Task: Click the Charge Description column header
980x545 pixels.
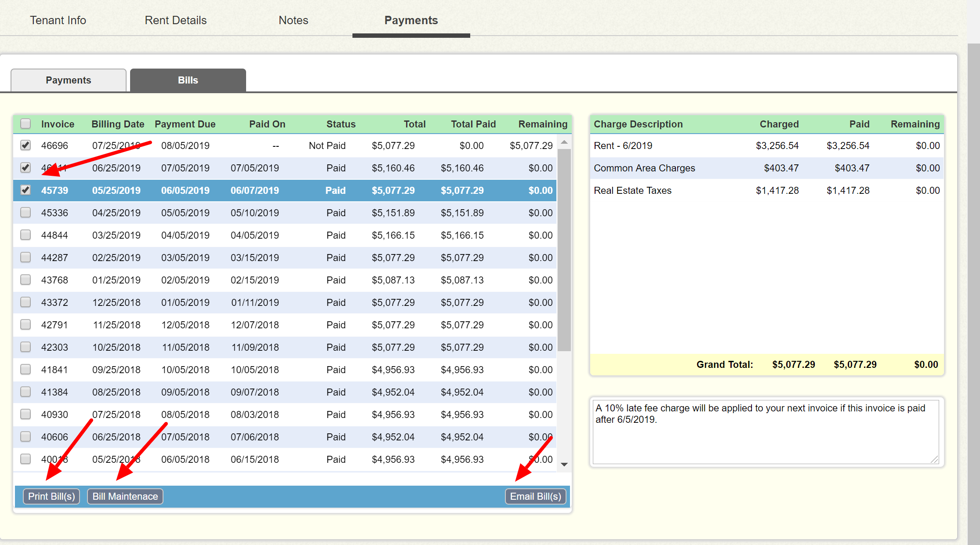Action: (x=638, y=124)
